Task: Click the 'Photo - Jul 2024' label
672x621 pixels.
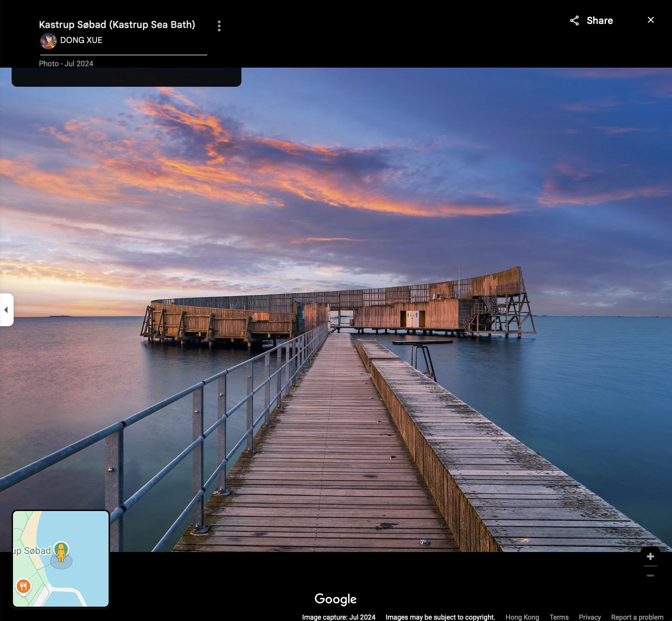Action: click(x=66, y=64)
